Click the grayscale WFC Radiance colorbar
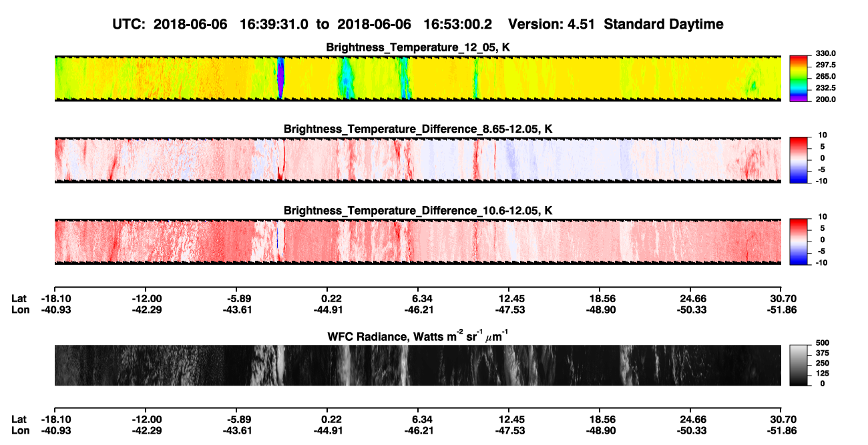The height and width of the screenshot is (445, 868). 799,366
